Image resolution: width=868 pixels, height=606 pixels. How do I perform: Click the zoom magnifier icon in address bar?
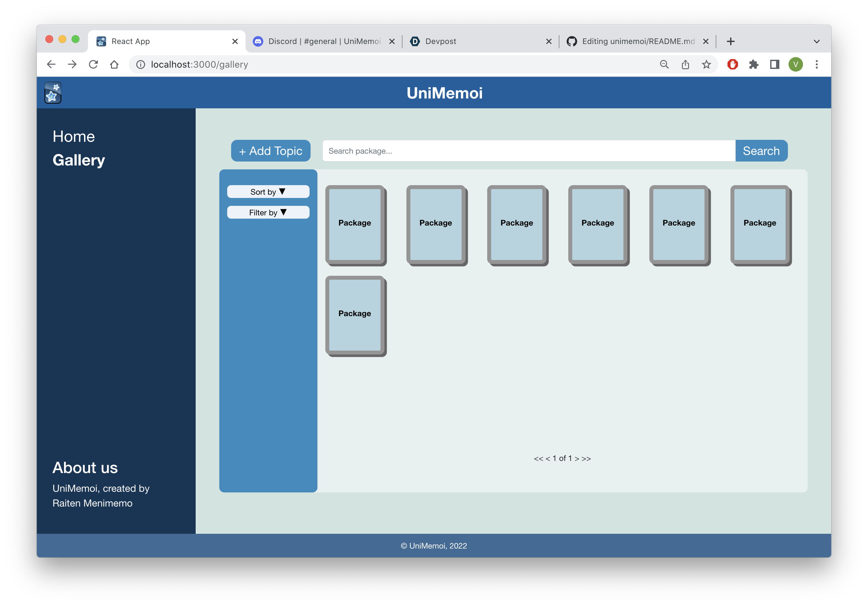pyautogui.click(x=664, y=64)
